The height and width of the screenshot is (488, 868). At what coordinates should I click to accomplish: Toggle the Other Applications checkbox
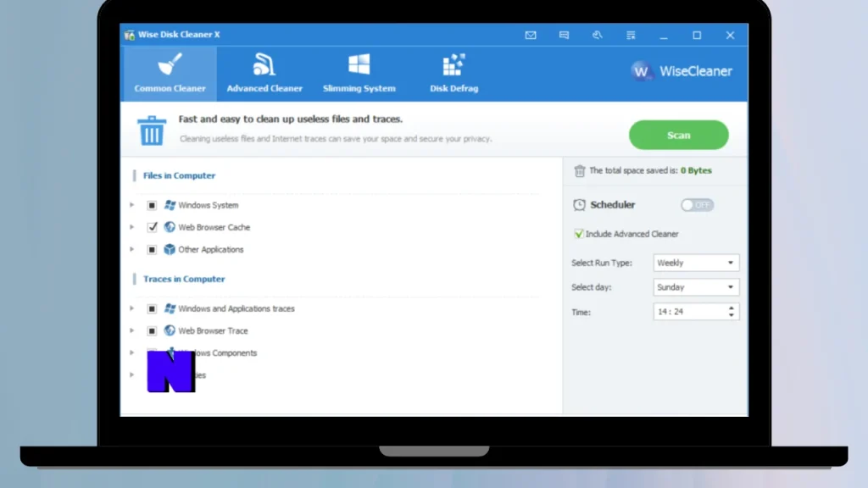[152, 250]
